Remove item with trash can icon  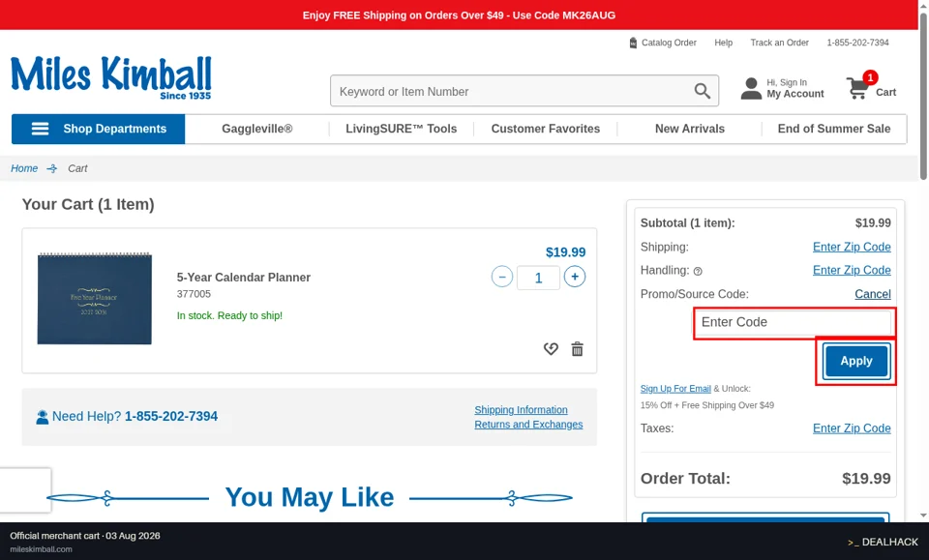point(577,348)
